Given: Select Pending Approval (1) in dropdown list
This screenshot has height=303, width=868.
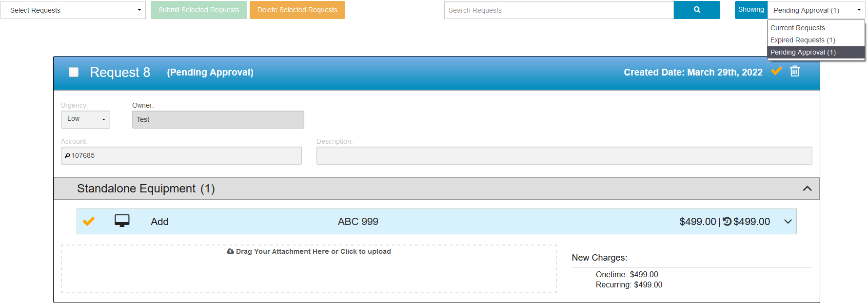Looking at the screenshot, I should pyautogui.click(x=803, y=52).
